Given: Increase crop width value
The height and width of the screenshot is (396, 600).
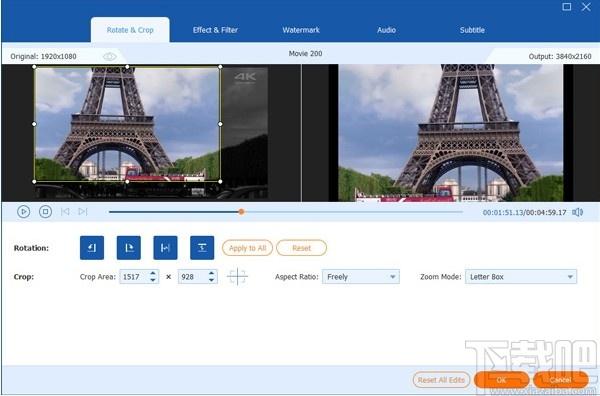Looking at the screenshot, I should (153, 273).
